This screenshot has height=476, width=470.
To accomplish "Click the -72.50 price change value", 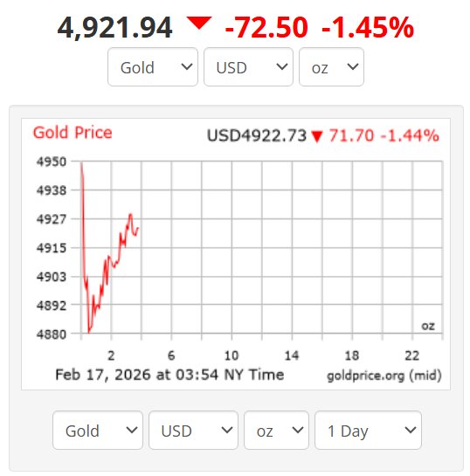I will click(266, 27).
